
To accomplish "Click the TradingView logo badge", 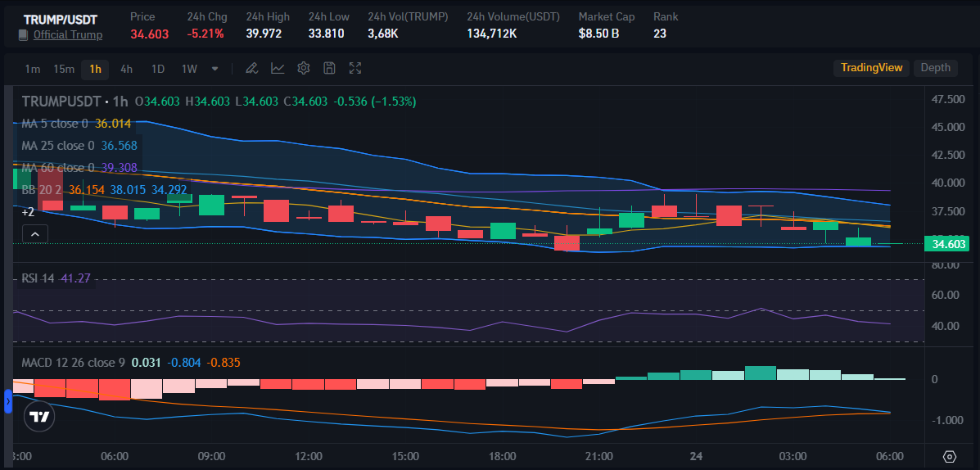I will [x=39, y=416].
